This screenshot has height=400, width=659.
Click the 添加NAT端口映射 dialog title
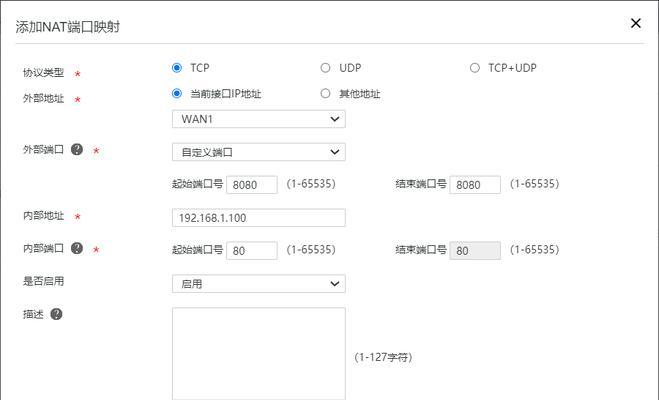(68, 26)
